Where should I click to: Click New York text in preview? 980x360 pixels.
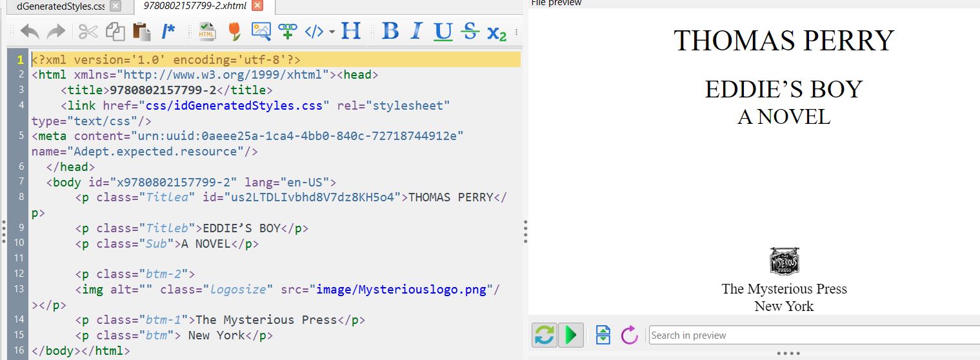(784, 306)
